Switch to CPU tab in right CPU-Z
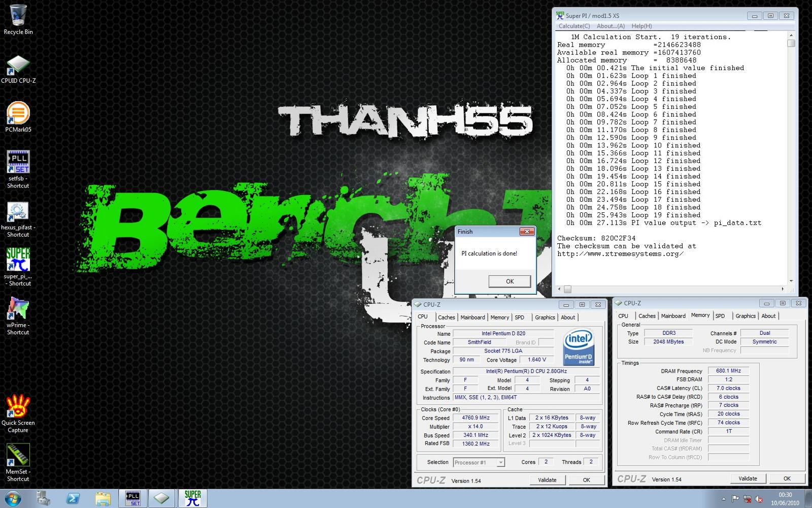Image resolution: width=812 pixels, height=508 pixels. (x=623, y=316)
